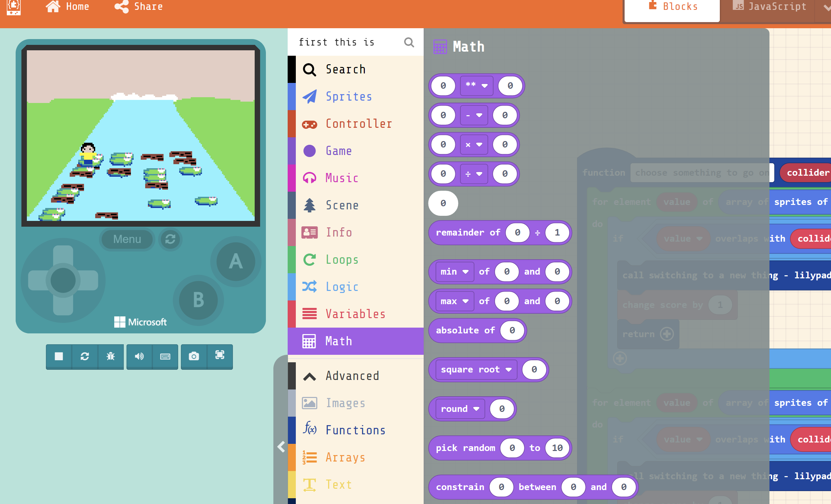Open the Images category
The height and width of the screenshot is (504, 831).
[356, 403]
